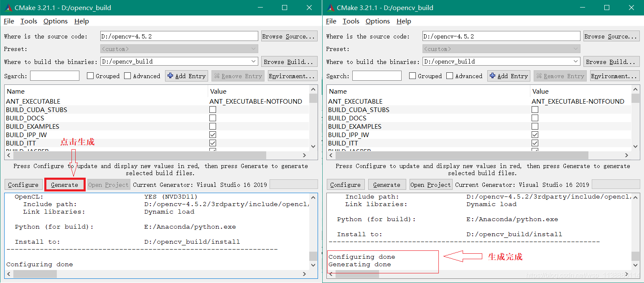Click cache list scroll-down arrow in left window
This screenshot has width=644, height=283.
coord(313,146)
